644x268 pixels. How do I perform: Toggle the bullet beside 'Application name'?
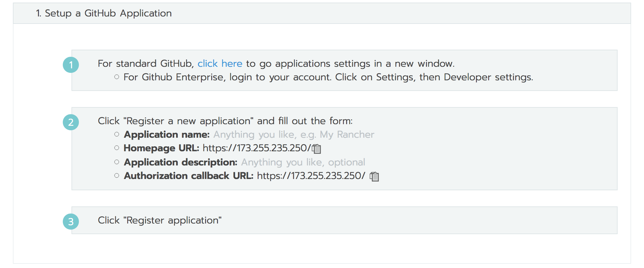(117, 134)
